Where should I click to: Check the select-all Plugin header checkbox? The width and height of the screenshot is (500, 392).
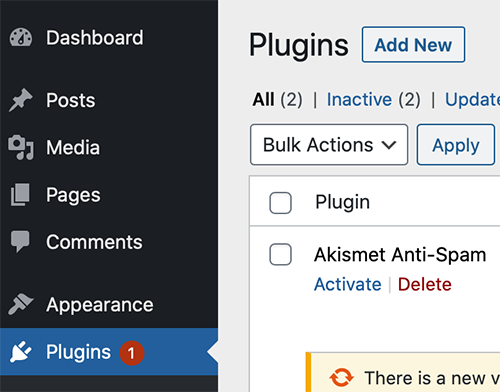click(280, 203)
